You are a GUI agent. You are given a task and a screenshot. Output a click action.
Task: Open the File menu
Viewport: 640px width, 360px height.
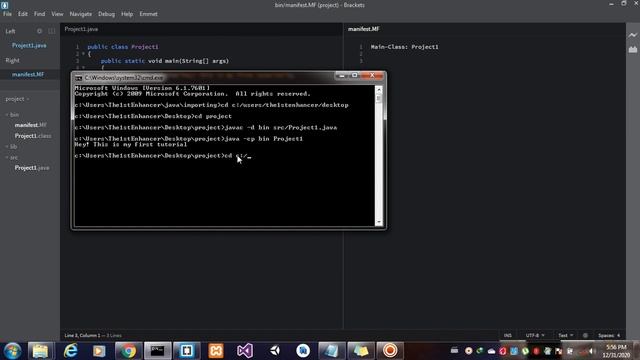[x=7, y=14]
